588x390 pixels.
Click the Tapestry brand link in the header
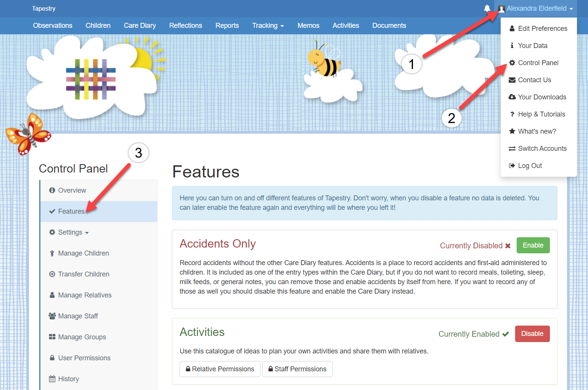point(44,8)
